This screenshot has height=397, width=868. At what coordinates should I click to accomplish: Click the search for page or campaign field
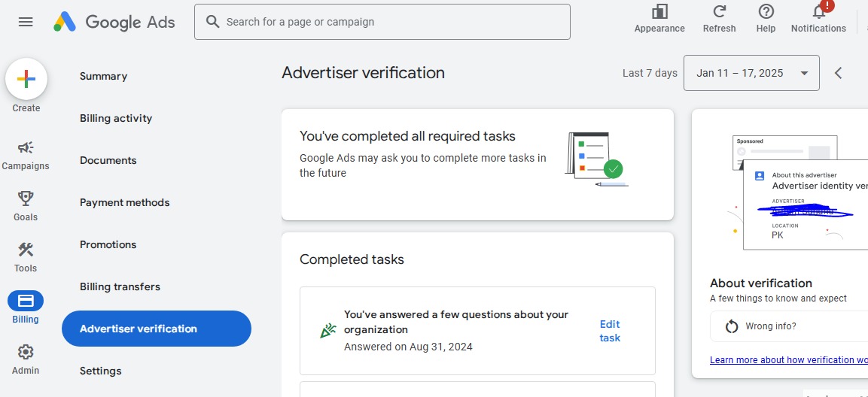tap(382, 22)
